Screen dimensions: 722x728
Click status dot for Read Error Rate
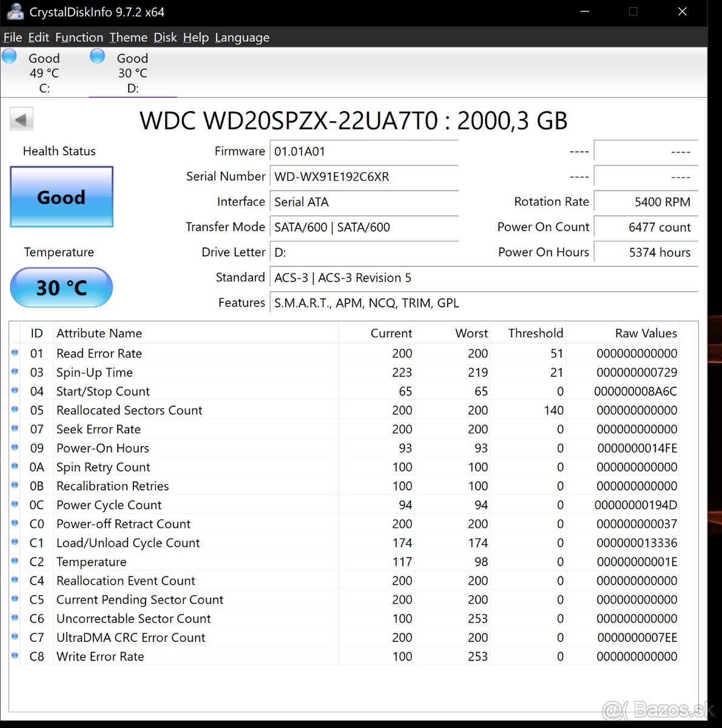pyautogui.click(x=15, y=352)
